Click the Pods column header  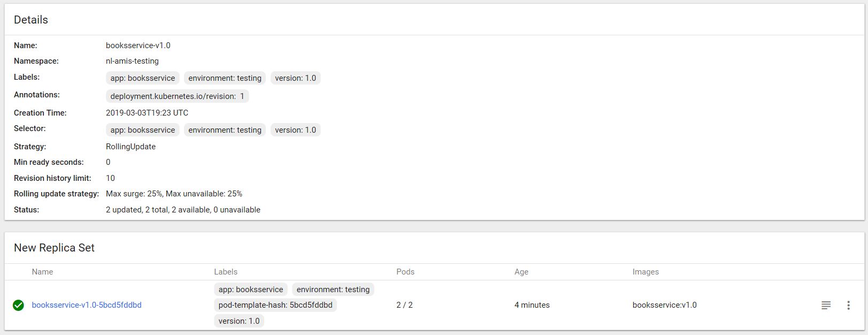(x=405, y=272)
